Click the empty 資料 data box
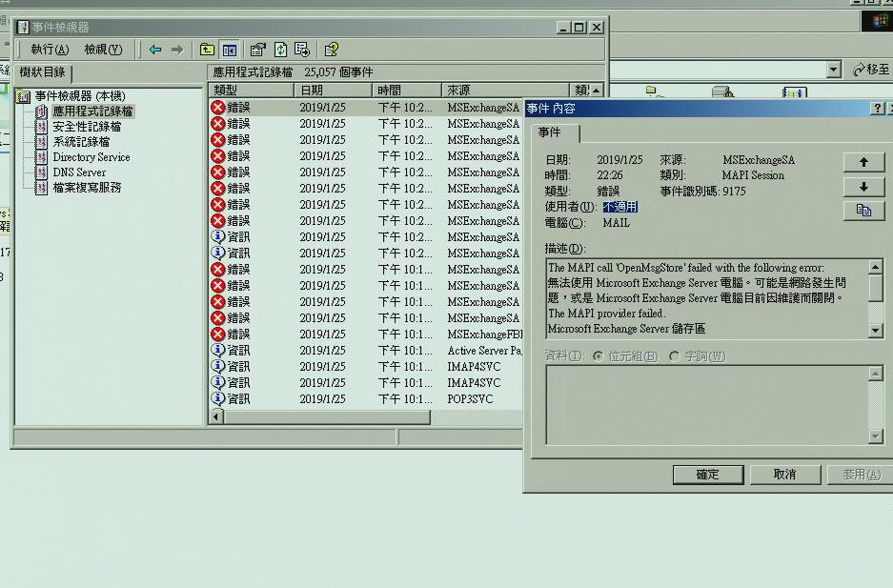The width and height of the screenshot is (893, 588). (x=707, y=405)
